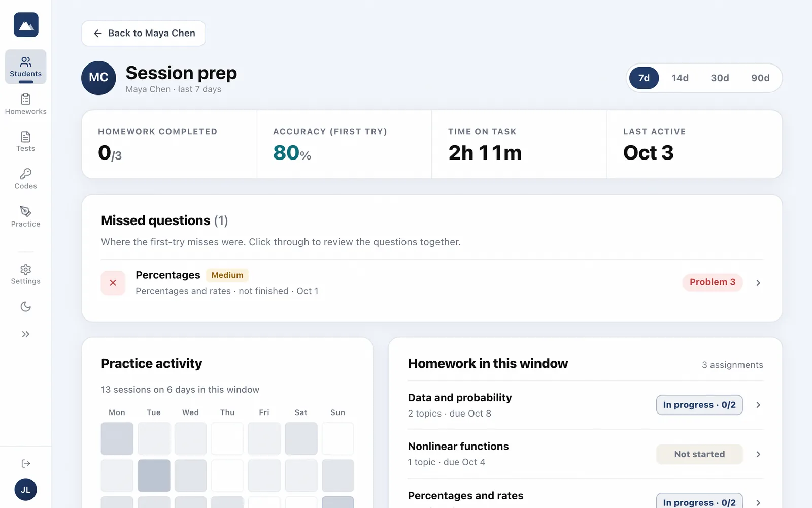Open the Nonlinear functions assignment

coord(585,454)
